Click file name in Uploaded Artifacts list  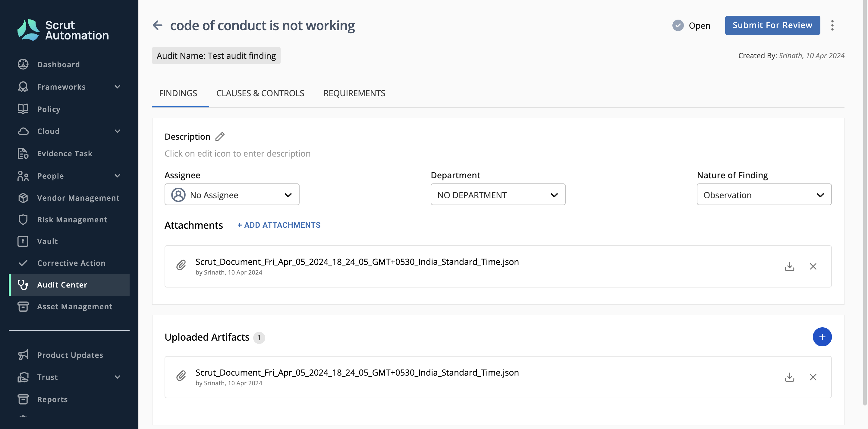[357, 372]
